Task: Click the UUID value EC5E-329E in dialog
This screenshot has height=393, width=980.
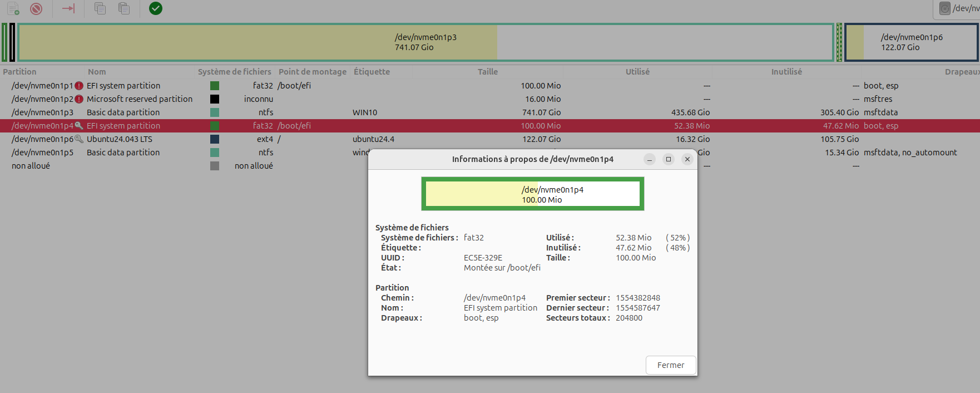Action: [483, 258]
